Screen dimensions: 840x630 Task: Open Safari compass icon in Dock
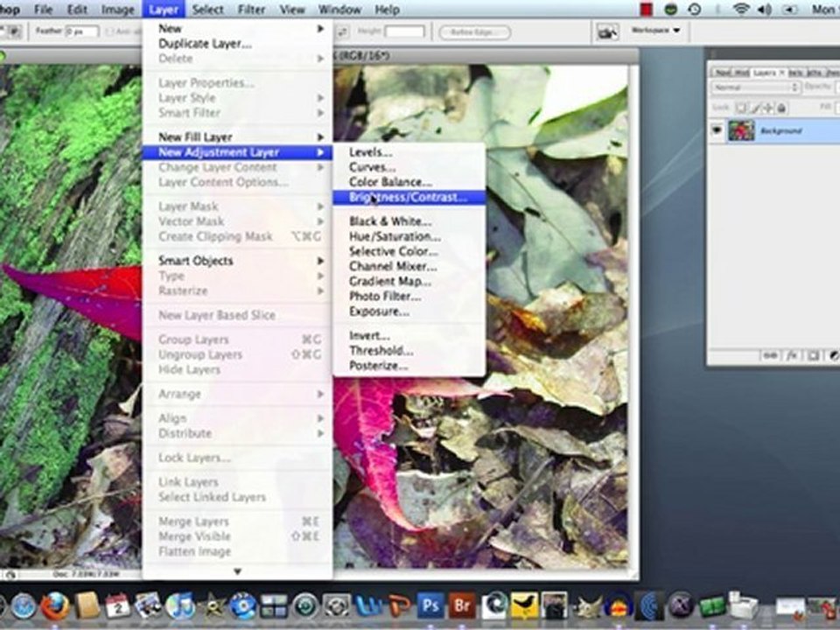(x=24, y=607)
